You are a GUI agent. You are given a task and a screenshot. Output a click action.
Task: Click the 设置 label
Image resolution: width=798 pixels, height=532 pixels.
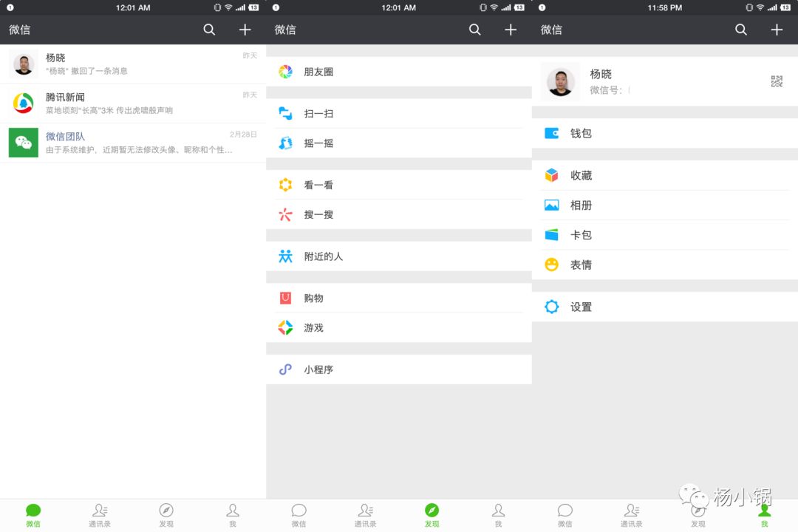581,307
